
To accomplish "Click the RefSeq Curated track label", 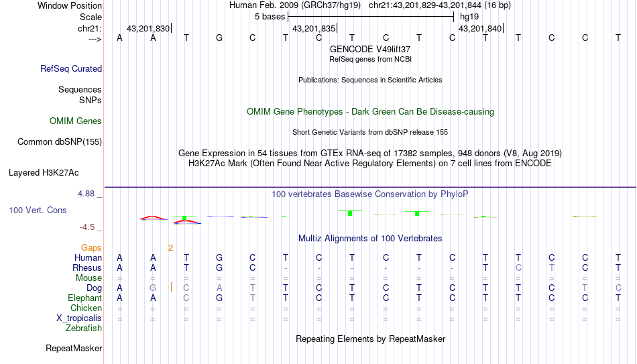I will point(71,68).
